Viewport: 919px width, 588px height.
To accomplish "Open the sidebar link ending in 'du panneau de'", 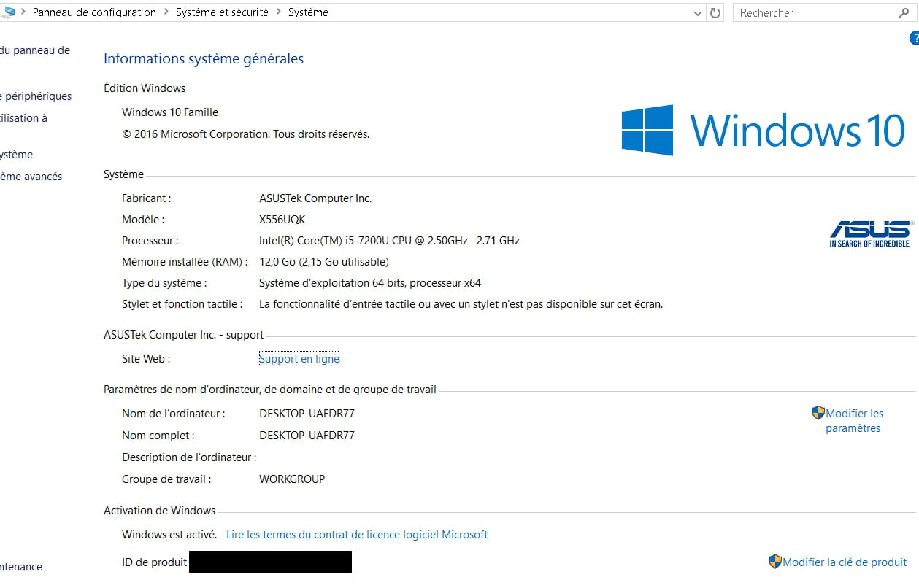I will tap(35, 50).
